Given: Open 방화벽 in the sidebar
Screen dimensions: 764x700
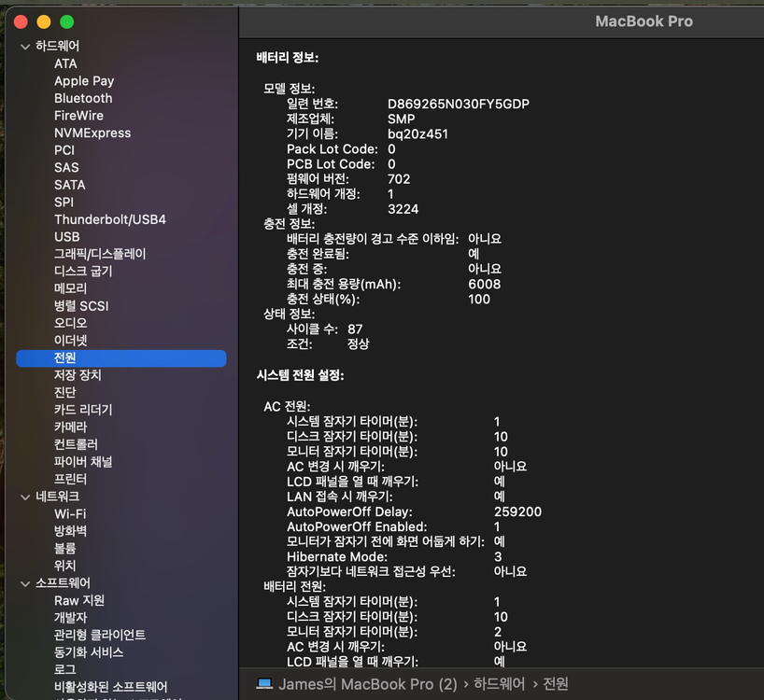Looking at the screenshot, I should coord(71,531).
